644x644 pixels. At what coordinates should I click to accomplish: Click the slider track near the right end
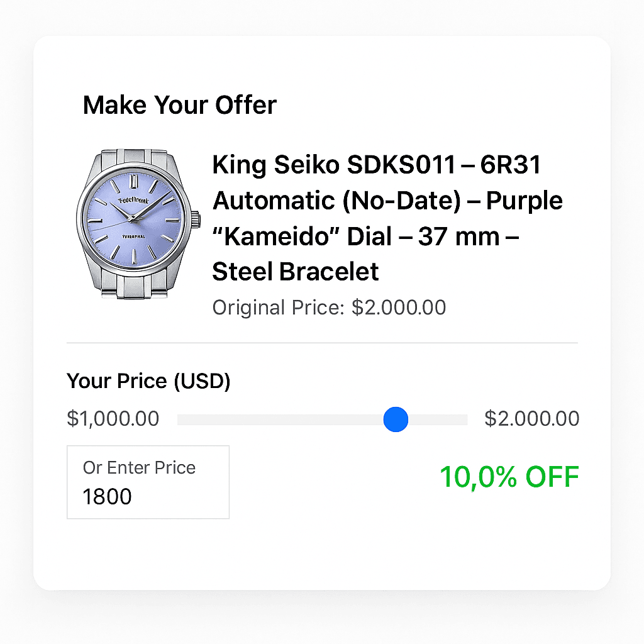click(x=453, y=419)
